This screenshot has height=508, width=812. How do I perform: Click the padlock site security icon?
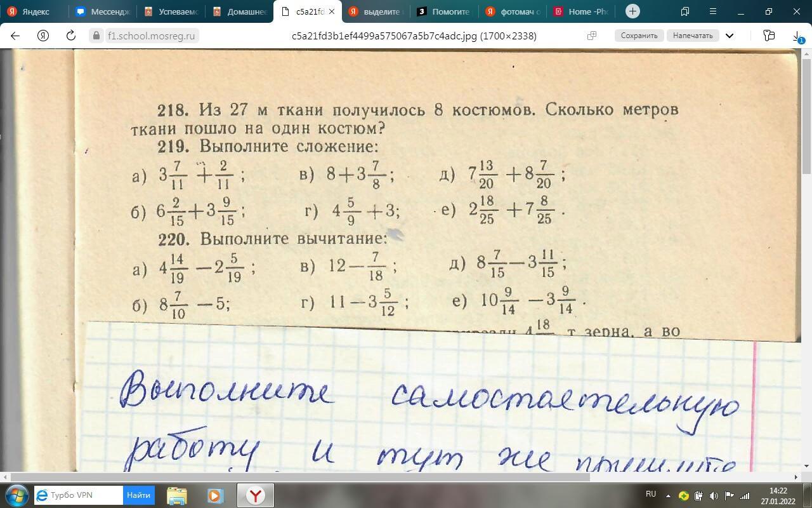[97, 36]
